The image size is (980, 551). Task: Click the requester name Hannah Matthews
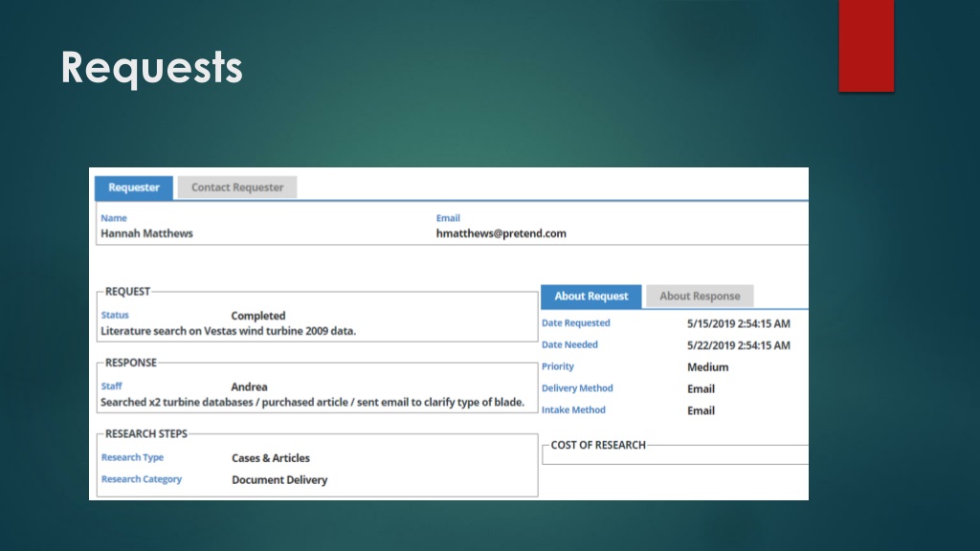[x=146, y=233]
